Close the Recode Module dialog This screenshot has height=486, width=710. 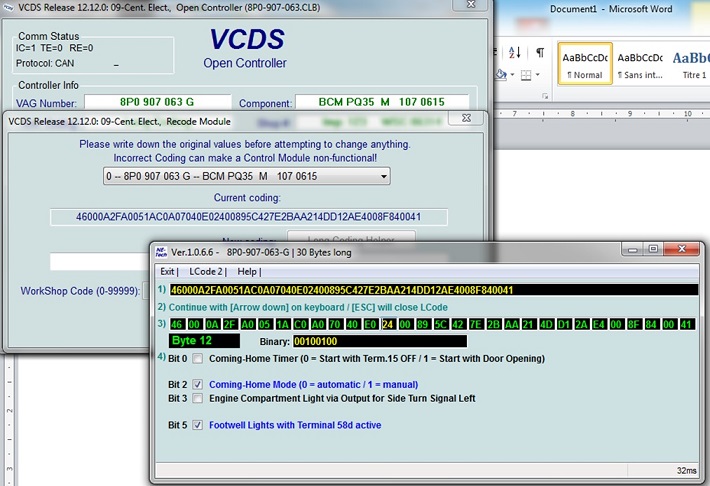click(x=466, y=118)
